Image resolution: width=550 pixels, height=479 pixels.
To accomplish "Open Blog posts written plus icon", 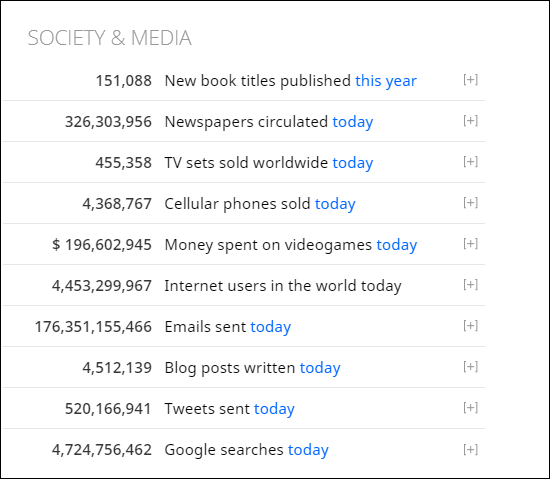I will click(x=470, y=367).
